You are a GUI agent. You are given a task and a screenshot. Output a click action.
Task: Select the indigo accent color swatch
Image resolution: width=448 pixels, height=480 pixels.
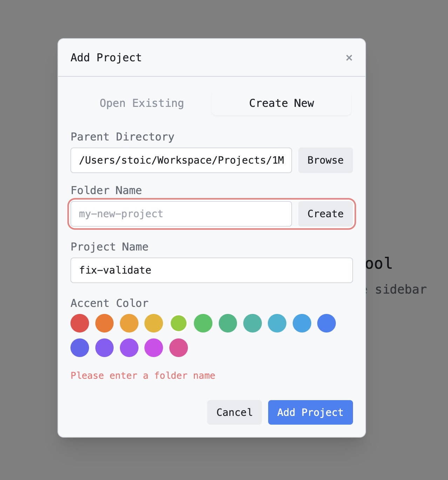[x=80, y=348]
